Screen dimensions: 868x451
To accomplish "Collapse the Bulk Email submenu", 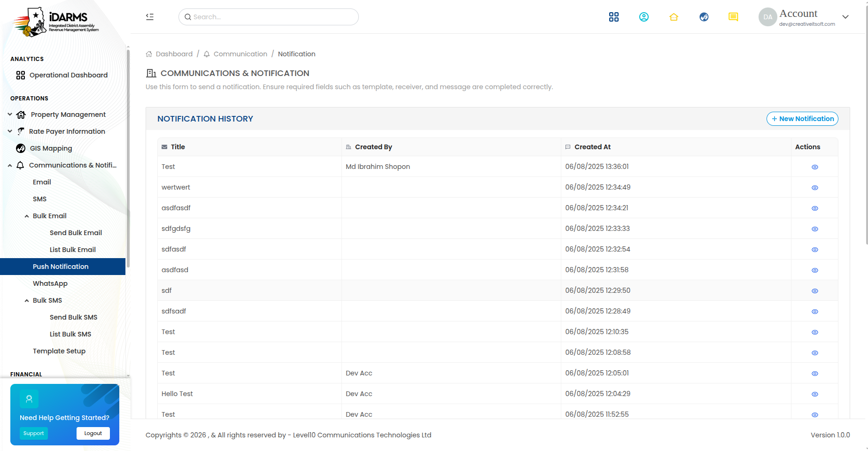I will pos(27,216).
